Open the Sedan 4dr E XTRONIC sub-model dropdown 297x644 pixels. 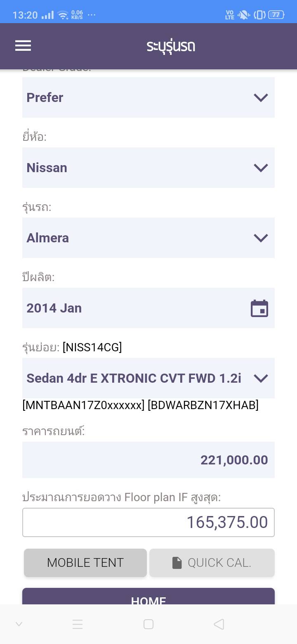[148, 378]
